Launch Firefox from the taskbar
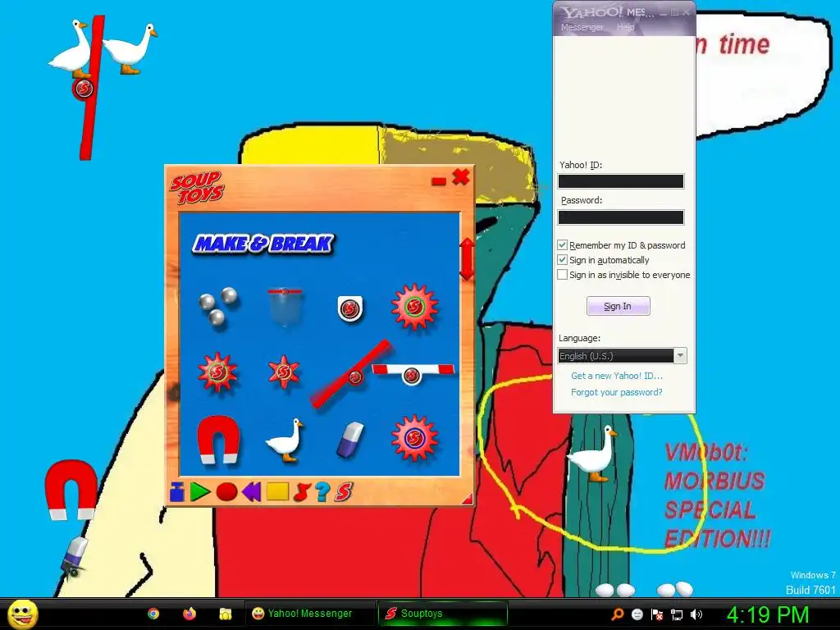 click(189, 614)
